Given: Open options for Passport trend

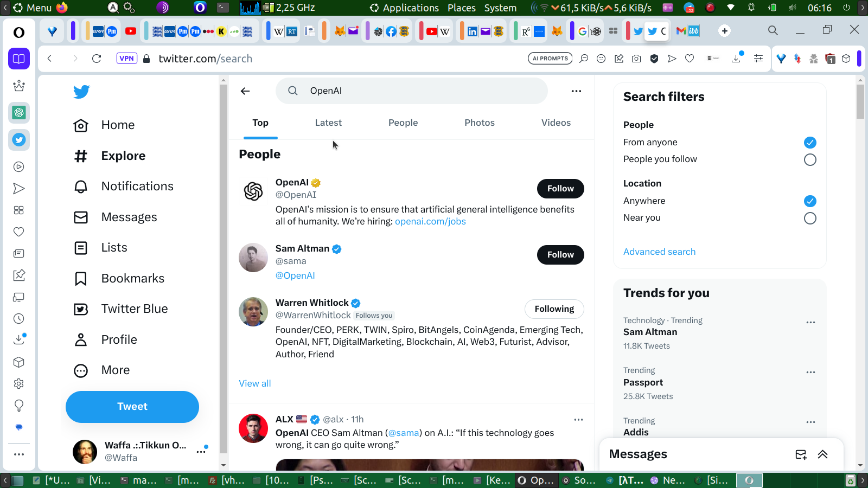Looking at the screenshot, I should 810,372.
